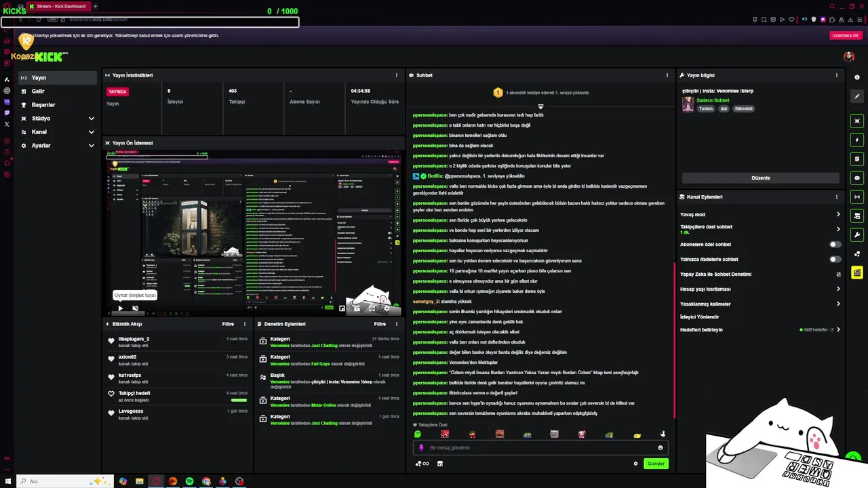
Task: Pick the gray cat emote
Action: pyautogui.click(x=554, y=434)
